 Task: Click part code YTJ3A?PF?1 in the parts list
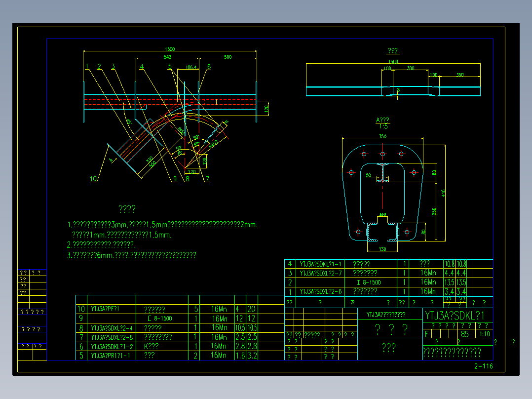tap(105, 309)
